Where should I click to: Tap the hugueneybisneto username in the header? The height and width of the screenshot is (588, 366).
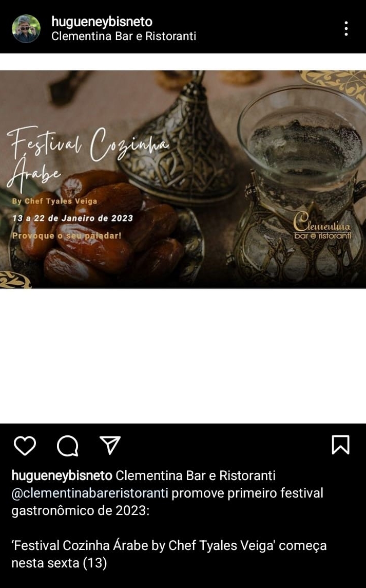coord(102,22)
